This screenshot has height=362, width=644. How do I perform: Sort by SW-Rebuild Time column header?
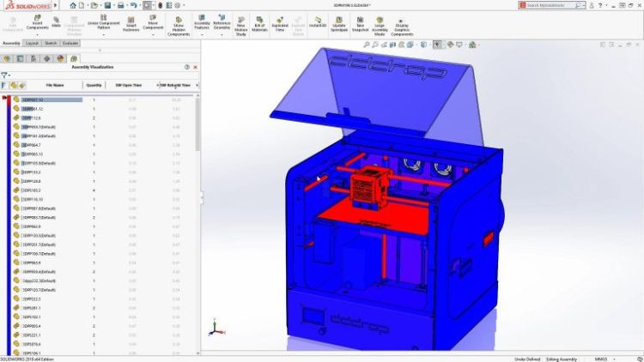point(175,86)
